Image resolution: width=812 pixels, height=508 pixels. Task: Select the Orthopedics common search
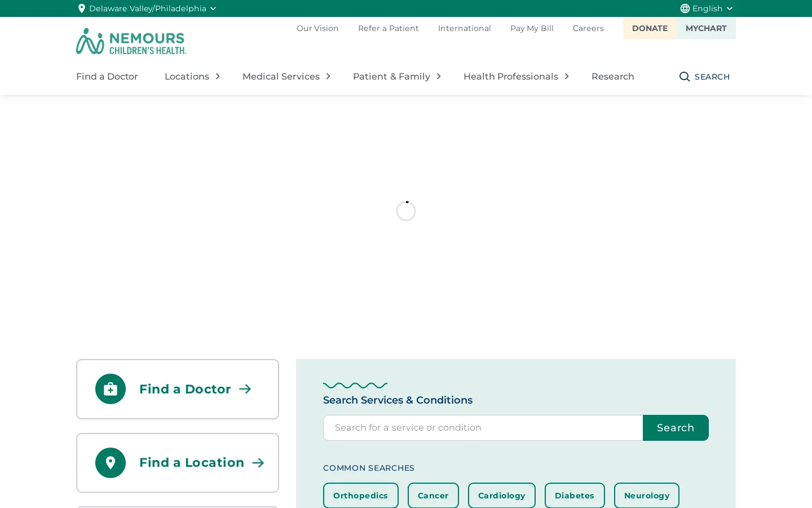coord(361,496)
